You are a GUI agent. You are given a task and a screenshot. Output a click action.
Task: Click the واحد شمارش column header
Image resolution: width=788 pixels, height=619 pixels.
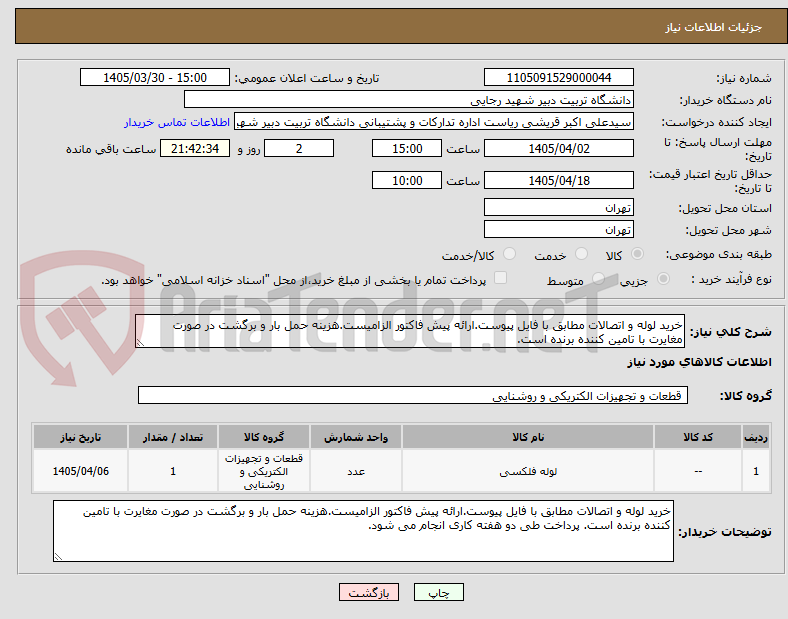(x=356, y=437)
